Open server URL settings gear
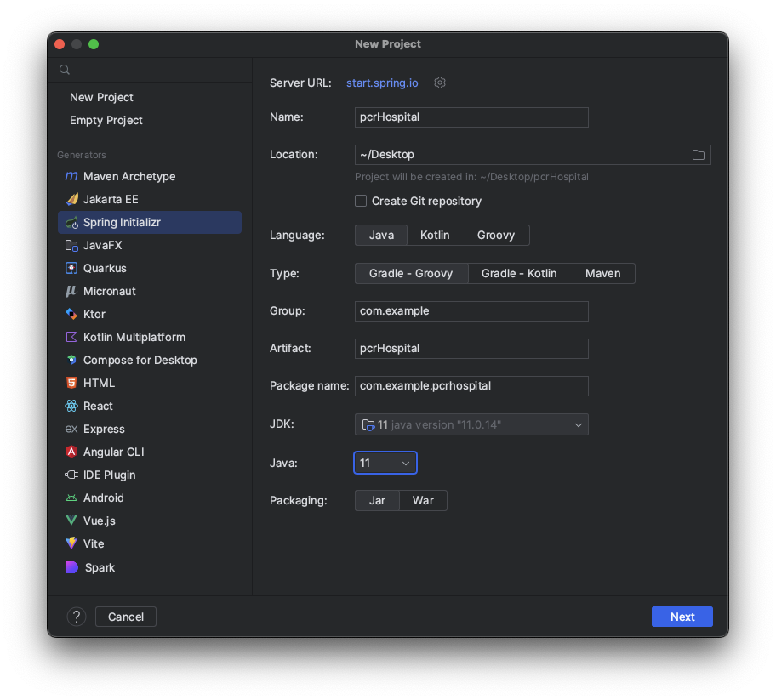This screenshot has width=776, height=700. [x=440, y=83]
